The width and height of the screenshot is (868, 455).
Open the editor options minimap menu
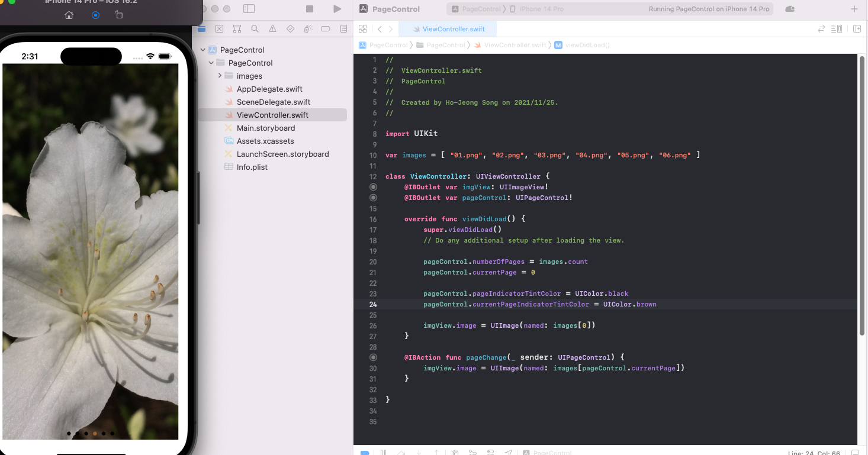point(837,28)
